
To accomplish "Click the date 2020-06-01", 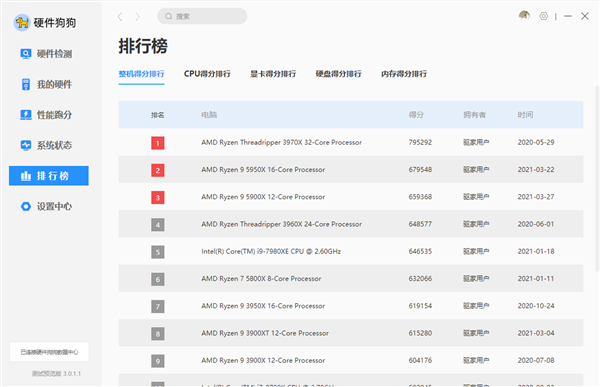I will 536,224.
